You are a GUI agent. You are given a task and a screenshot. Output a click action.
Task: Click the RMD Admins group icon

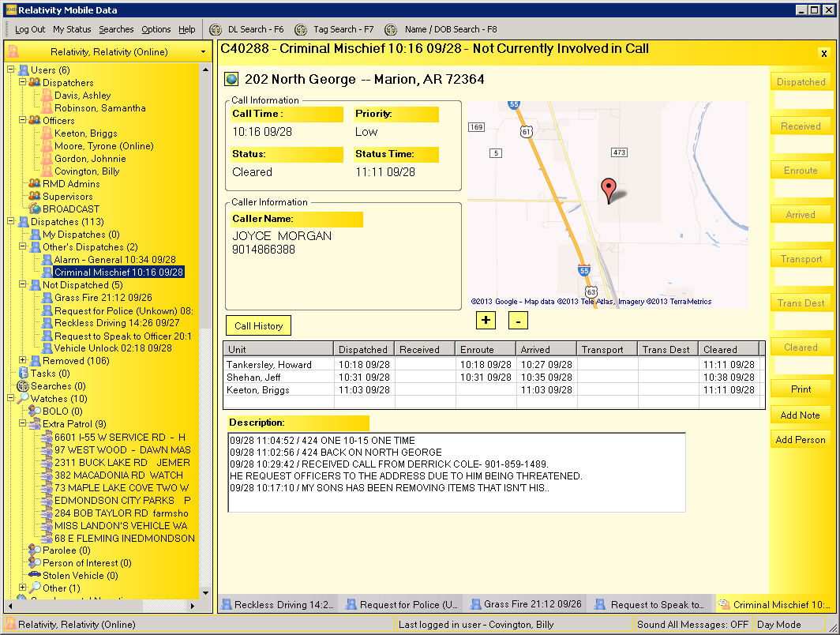pyautogui.click(x=35, y=183)
